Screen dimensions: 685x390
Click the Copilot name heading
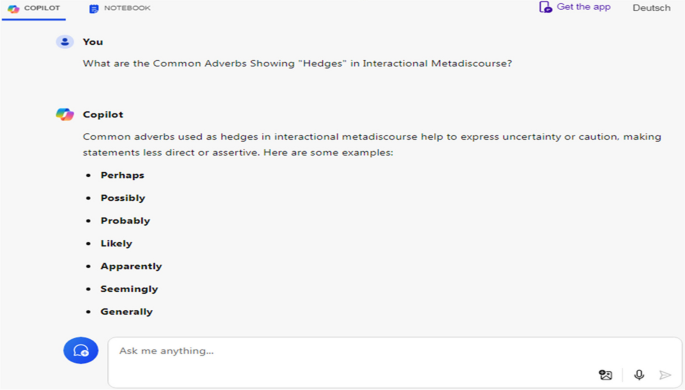click(103, 114)
